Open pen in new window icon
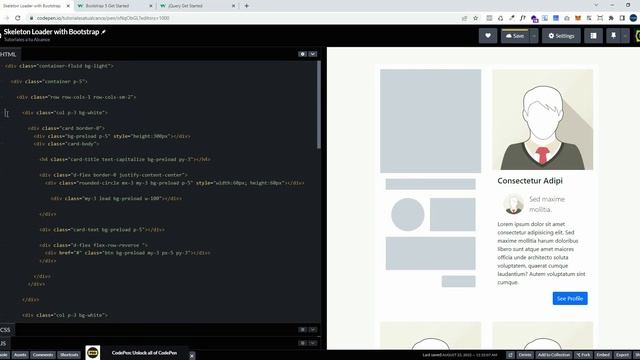Screen dimensions: 640x360 pos(510,355)
